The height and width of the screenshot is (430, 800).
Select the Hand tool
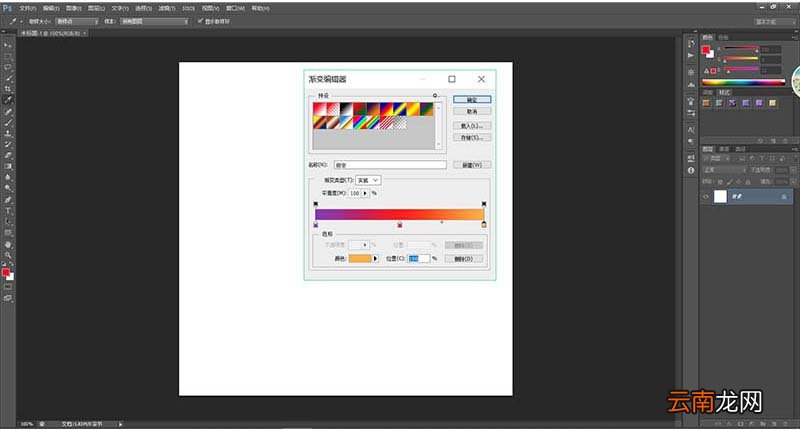(8, 244)
